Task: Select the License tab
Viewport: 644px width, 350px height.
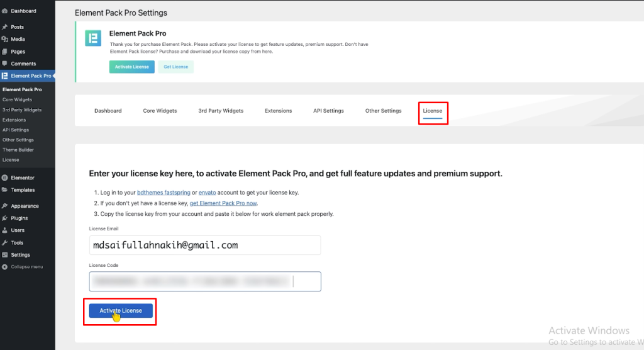Action: coord(433,111)
